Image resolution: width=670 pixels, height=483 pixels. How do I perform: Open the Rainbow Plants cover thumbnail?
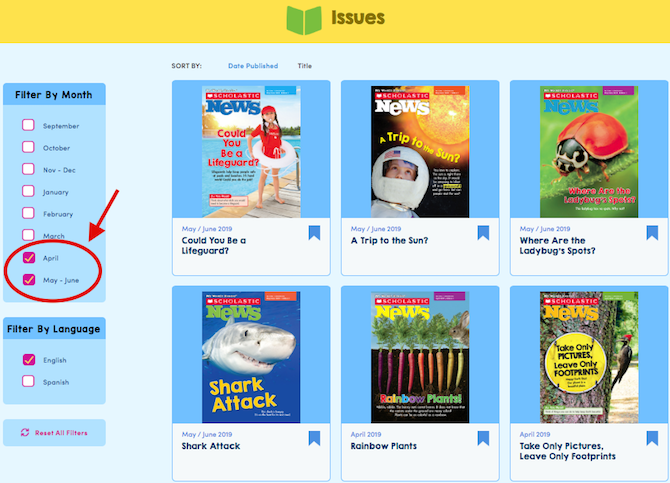(x=420, y=357)
